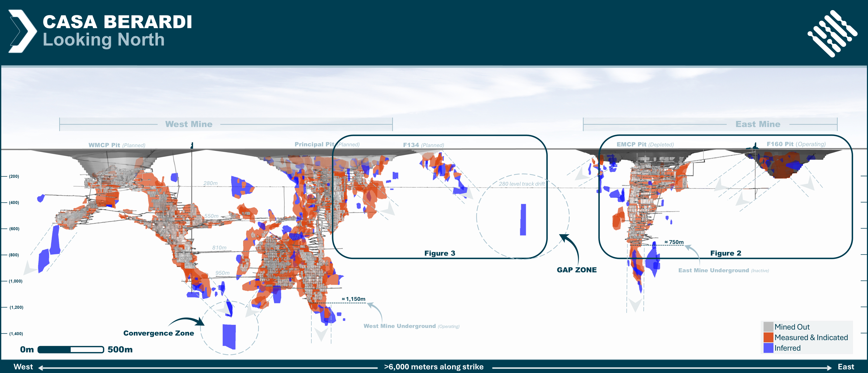Click the "280 level track drift" label

(x=522, y=184)
